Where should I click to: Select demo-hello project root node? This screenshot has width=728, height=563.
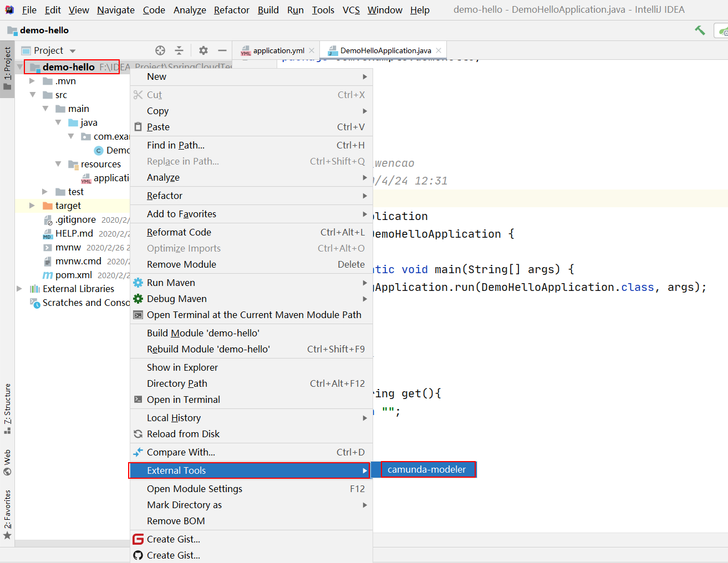tap(68, 67)
